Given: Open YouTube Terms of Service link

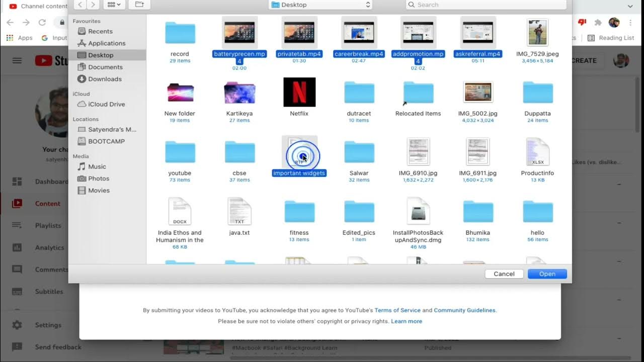Looking at the screenshot, I should click(x=397, y=310).
